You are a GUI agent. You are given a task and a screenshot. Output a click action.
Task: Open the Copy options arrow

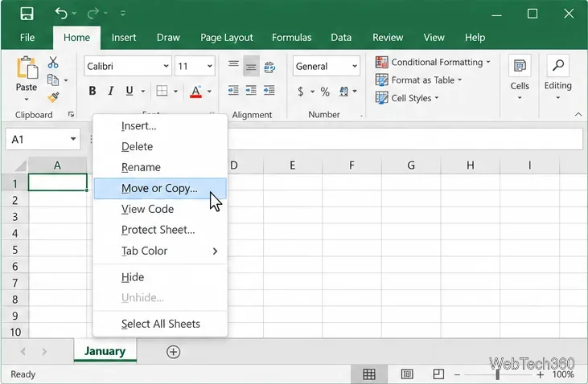tap(66, 80)
